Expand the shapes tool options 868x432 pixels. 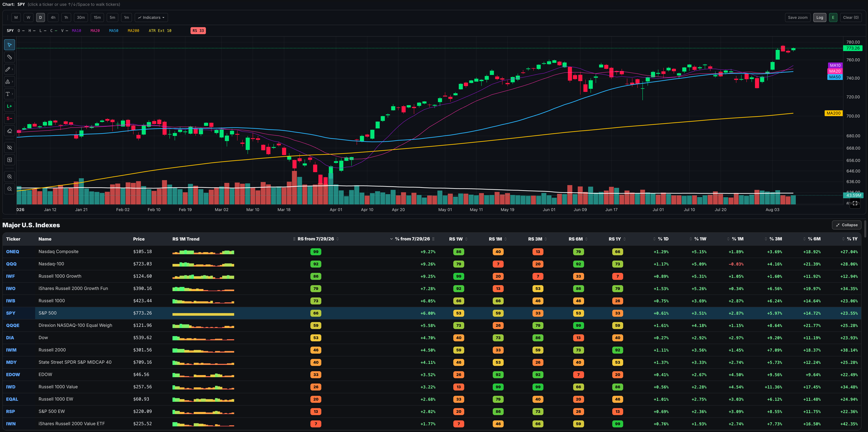point(12,82)
